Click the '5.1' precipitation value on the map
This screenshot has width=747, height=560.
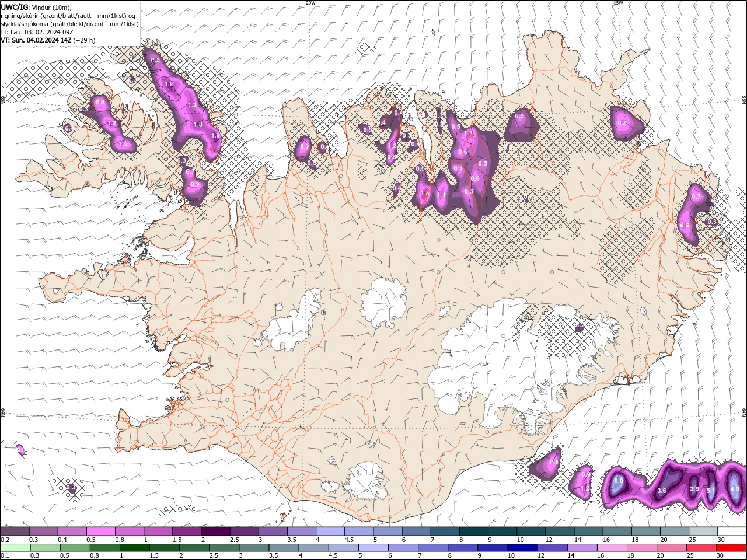[711, 491]
